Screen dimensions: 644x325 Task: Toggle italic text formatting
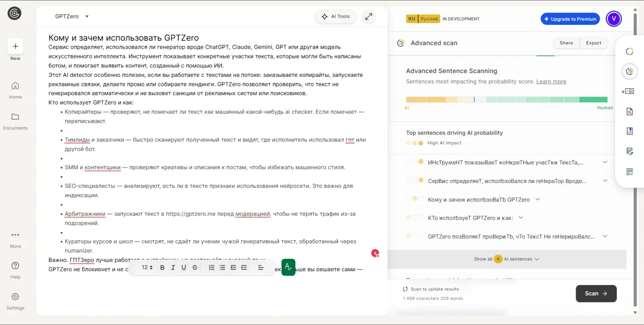click(173, 267)
